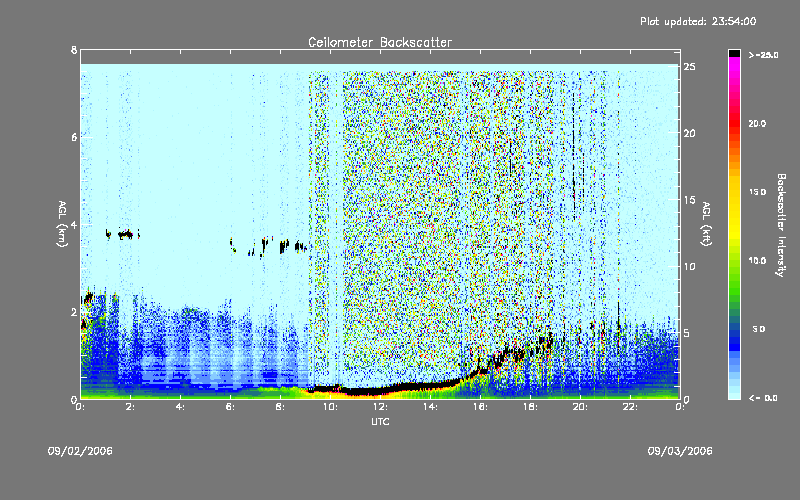Click the "2:" UTC hour tick label

click(x=131, y=407)
